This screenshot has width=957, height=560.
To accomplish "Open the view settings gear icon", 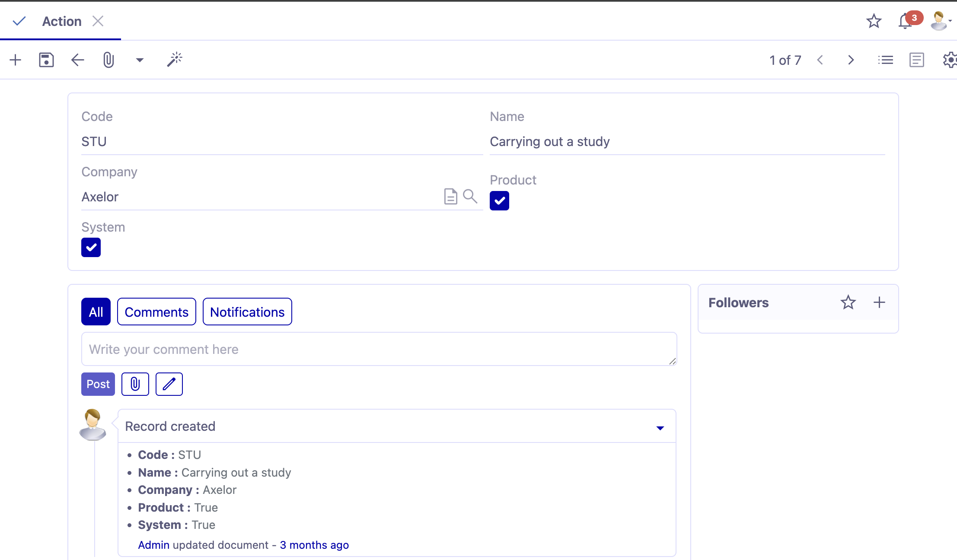I will click(x=950, y=60).
